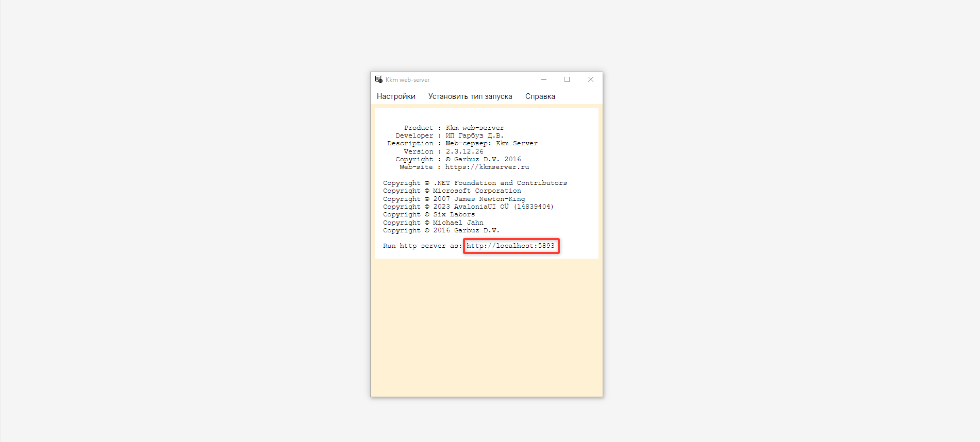Close the Kkm web-server window
The image size is (980, 442).
click(591, 79)
